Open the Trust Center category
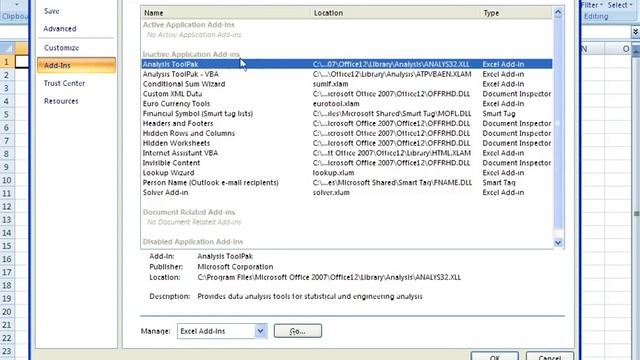 [64, 83]
